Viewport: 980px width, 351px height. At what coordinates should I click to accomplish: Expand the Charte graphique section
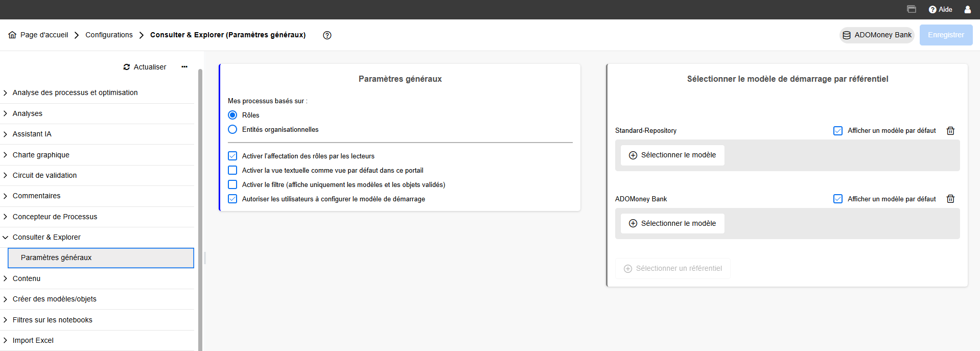41,155
